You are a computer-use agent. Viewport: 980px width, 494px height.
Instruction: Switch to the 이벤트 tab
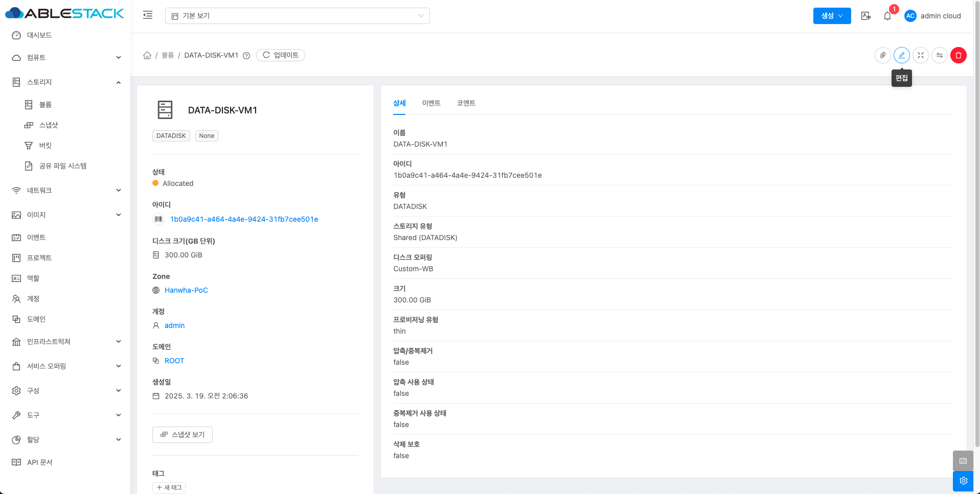pos(431,103)
